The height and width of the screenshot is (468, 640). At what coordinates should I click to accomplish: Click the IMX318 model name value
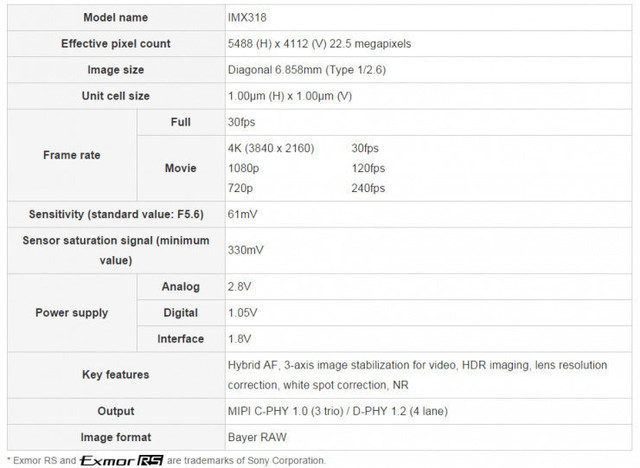(248, 18)
